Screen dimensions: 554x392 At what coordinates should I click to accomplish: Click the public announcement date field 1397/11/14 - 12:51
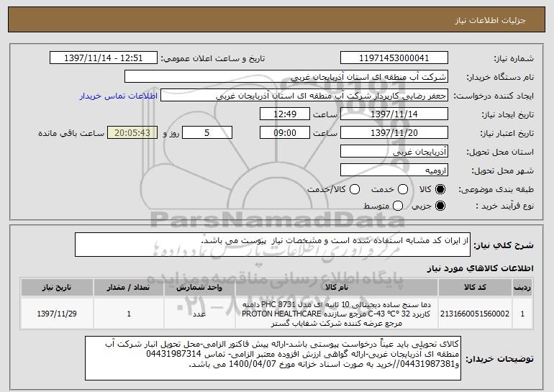click(104, 58)
